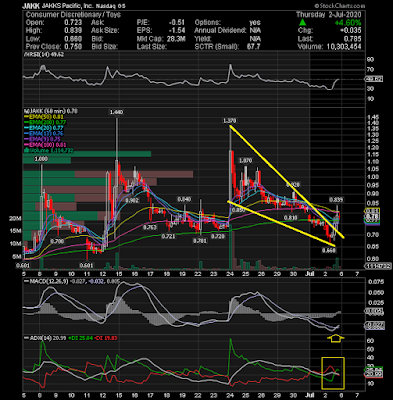The width and height of the screenshot is (393, 400).
Task: Click the cyan EMA(20) legend entry
Action: pos(44,128)
